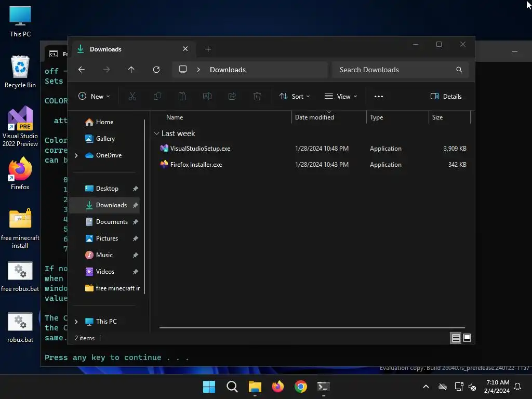The height and width of the screenshot is (399, 532).
Task: Open pinned Documents folder in sidebar
Action: [112, 221]
